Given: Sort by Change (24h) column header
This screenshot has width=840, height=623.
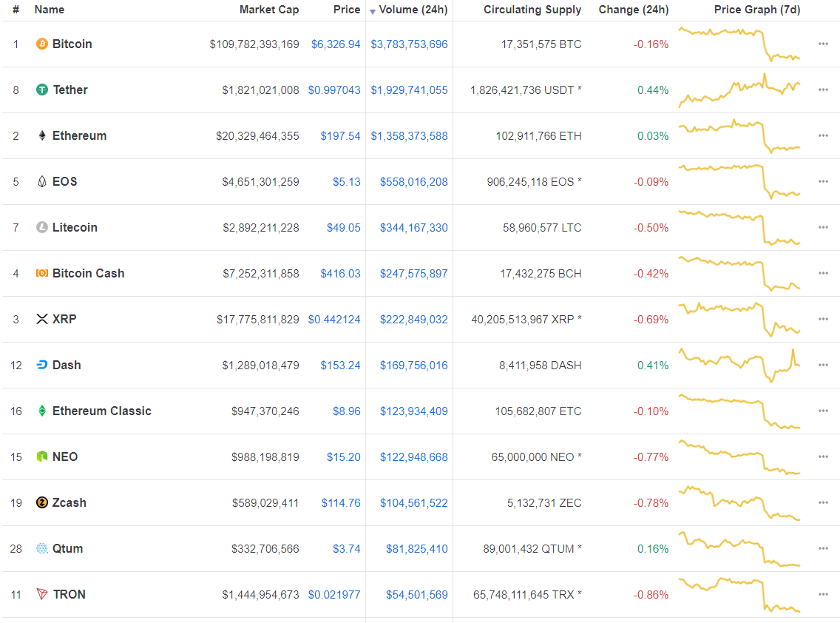Looking at the screenshot, I should point(633,10).
